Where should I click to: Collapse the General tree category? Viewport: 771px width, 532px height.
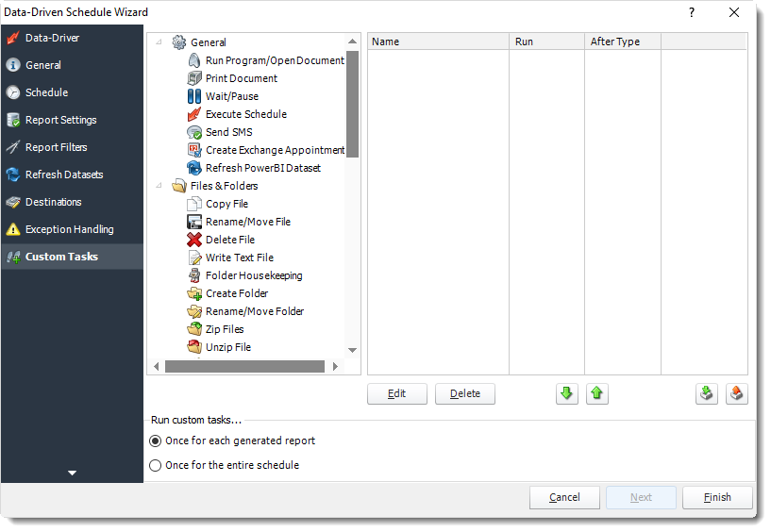159,42
